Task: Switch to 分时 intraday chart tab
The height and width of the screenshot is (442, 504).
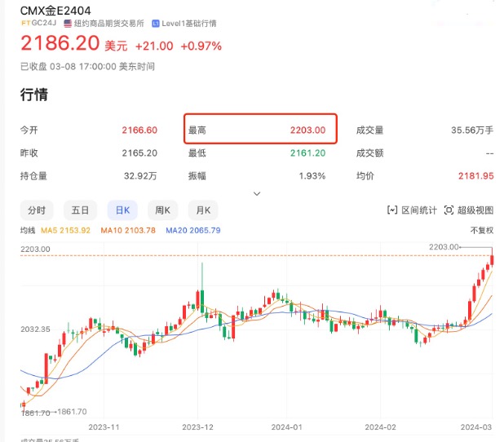Action: coord(37,210)
